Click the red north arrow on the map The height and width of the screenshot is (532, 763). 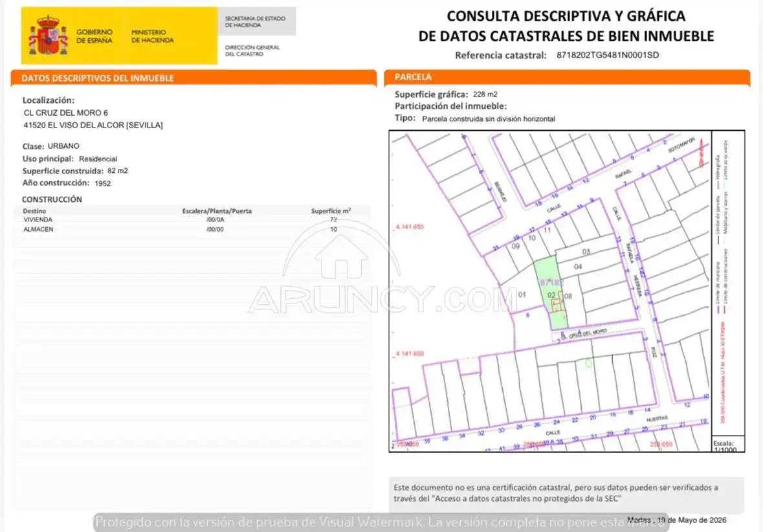(702, 153)
